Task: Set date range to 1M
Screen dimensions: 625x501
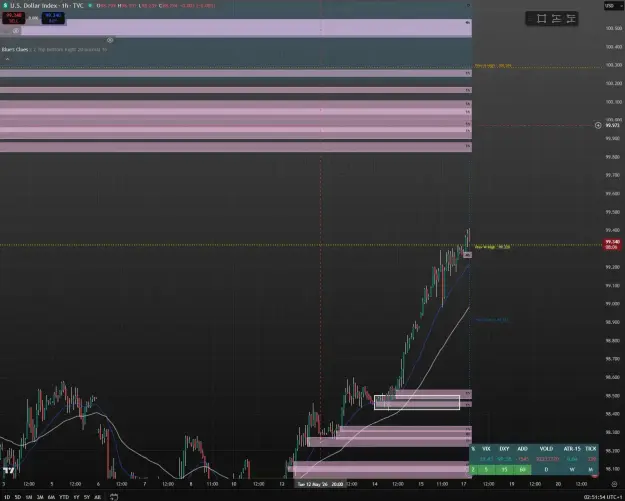Action: pos(29,497)
